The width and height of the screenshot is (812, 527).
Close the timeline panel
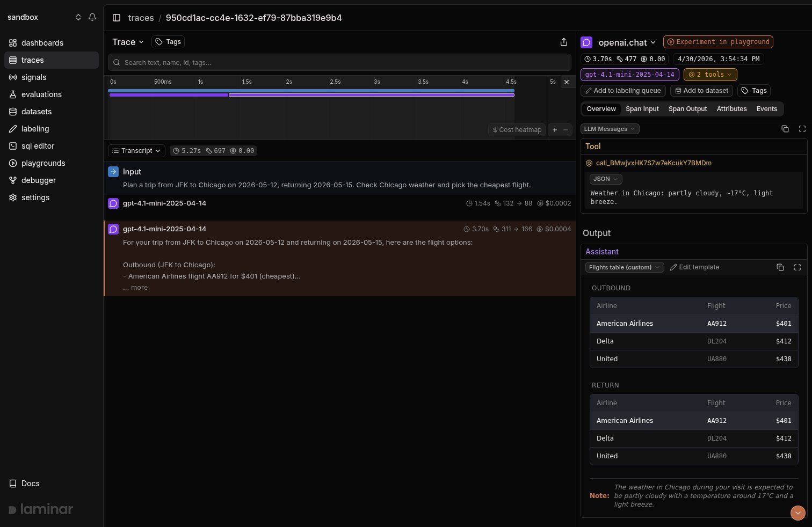[567, 82]
